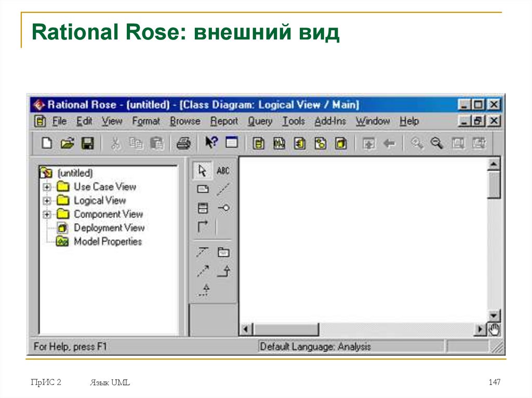The image size is (532, 398).
Task: Click the Default Language: Analysis status text
Action: pyautogui.click(x=315, y=347)
